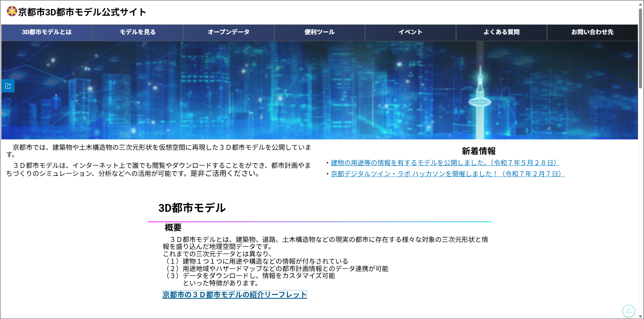This screenshot has height=319, width=644.
Task: Open the May 28 news link about building-use model
Action: [444, 163]
